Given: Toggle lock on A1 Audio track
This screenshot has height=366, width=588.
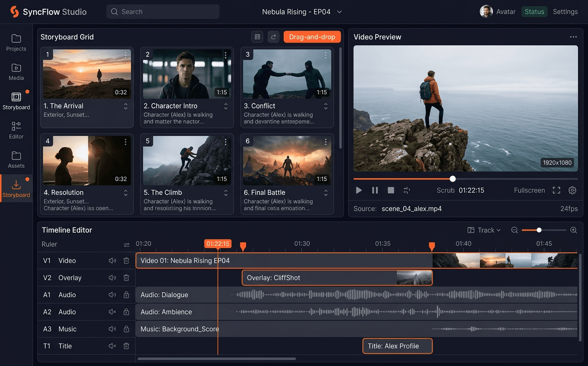Looking at the screenshot, I should click(x=126, y=295).
